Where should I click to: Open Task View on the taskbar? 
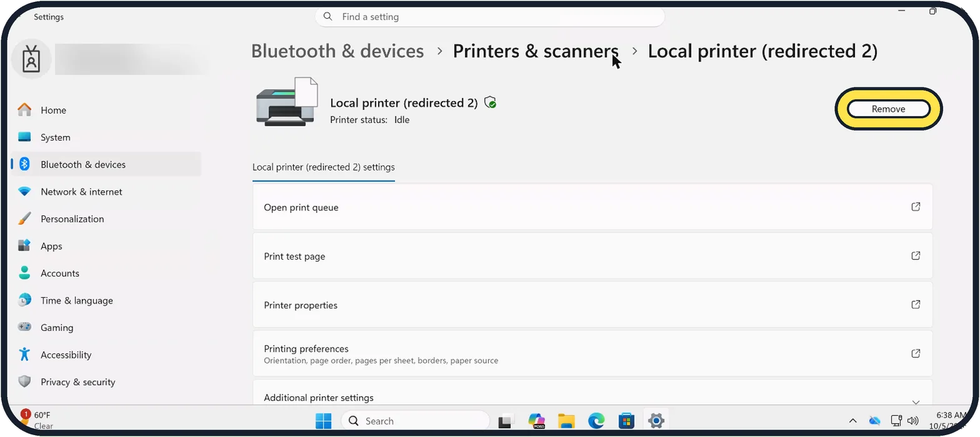pyautogui.click(x=505, y=421)
